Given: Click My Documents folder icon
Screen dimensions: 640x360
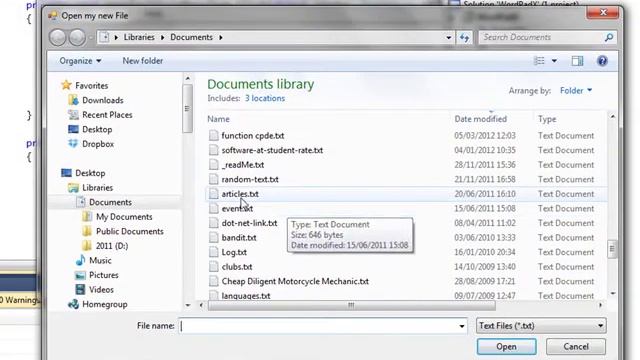Looking at the screenshot, I should pyautogui.click(x=87, y=217).
